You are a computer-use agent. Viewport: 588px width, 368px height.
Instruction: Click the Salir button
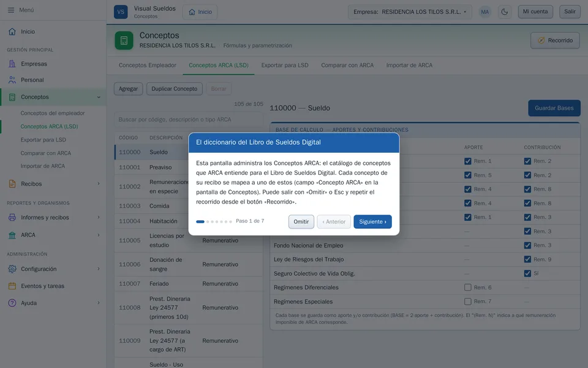pyautogui.click(x=570, y=12)
